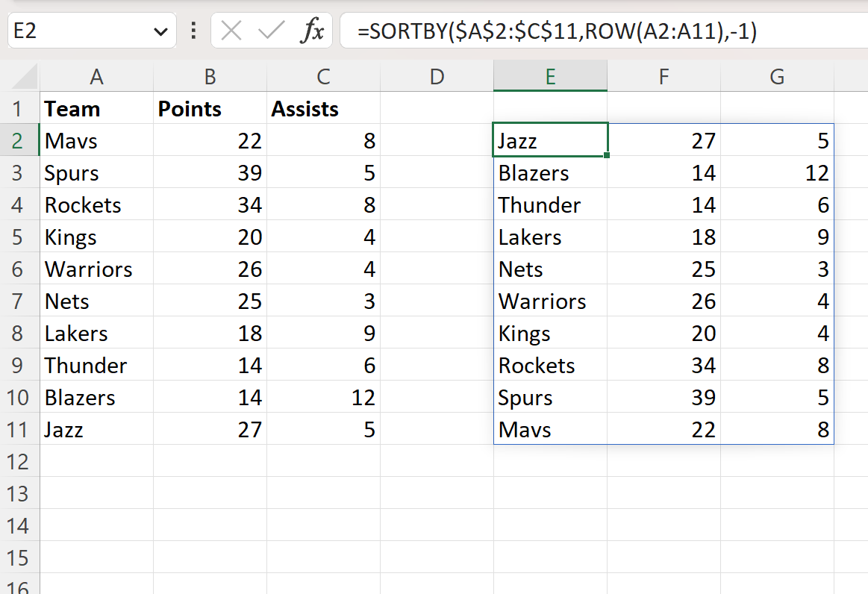The height and width of the screenshot is (594, 868).
Task: Click cell F10 with value 39
Action: (x=664, y=398)
